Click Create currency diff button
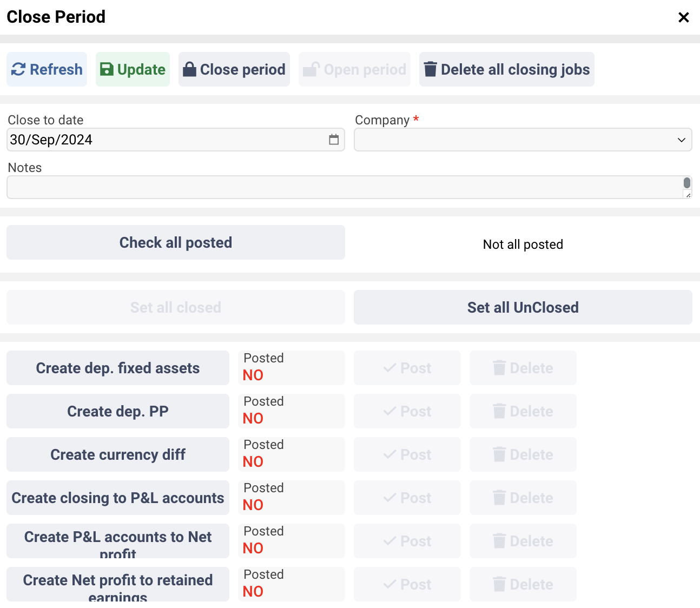Image resolution: width=700 pixels, height=608 pixels. (118, 454)
